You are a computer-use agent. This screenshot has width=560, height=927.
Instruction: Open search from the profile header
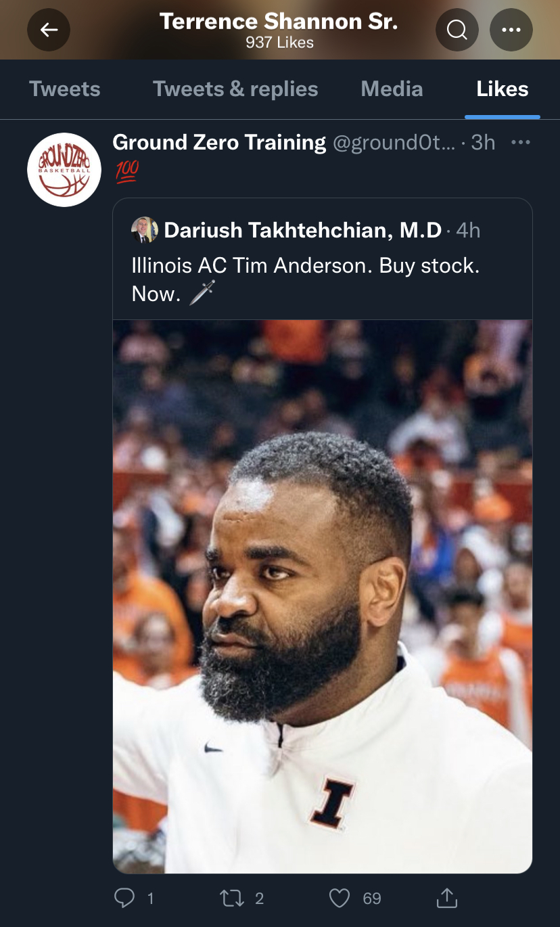click(x=457, y=30)
